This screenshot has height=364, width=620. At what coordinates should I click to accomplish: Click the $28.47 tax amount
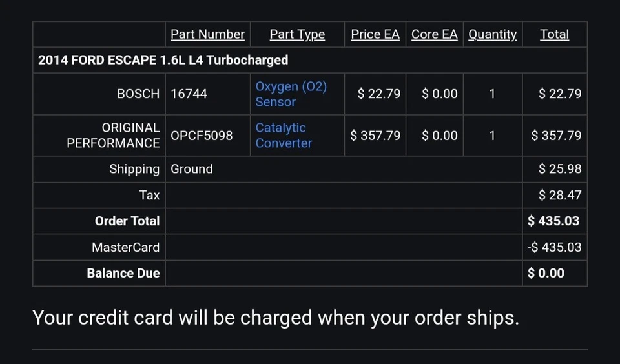[x=560, y=195]
